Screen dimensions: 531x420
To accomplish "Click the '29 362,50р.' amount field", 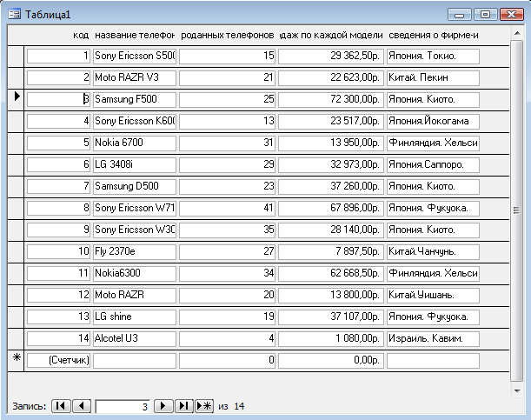I will pos(331,57).
